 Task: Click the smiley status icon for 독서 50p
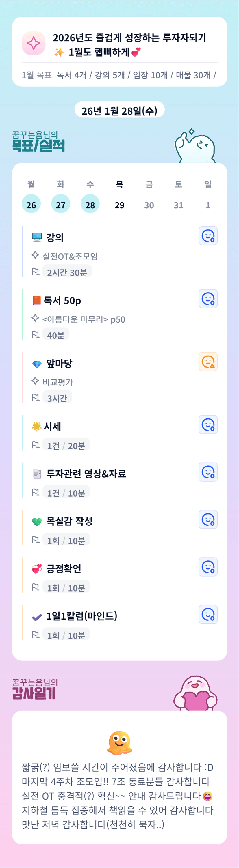[x=208, y=299]
